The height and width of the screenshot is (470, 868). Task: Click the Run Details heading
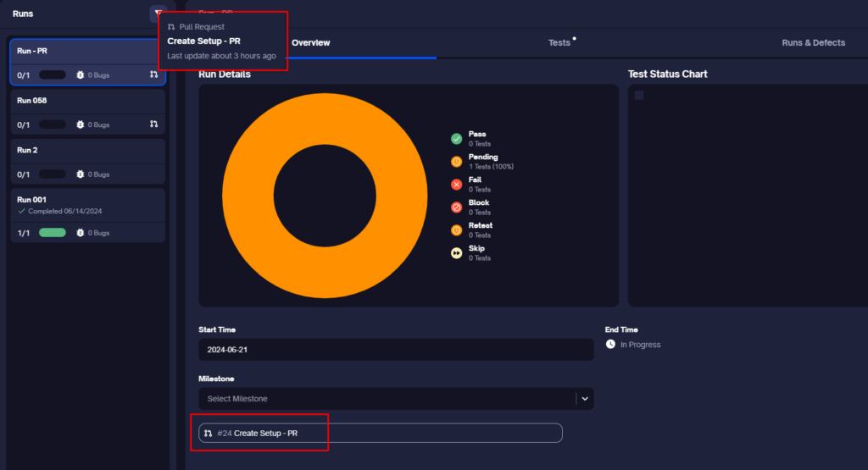click(x=224, y=74)
